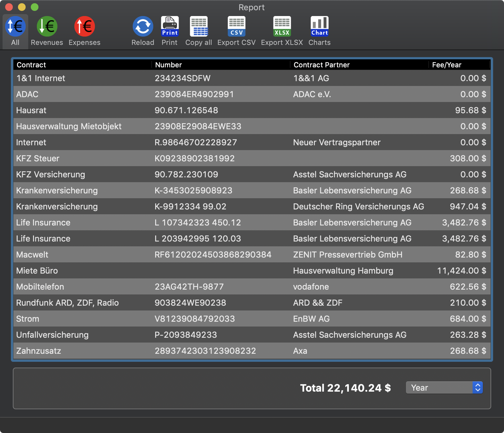Click the 622.56 $ fee cell
Image resolution: width=504 pixels, height=433 pixels.
468,287
